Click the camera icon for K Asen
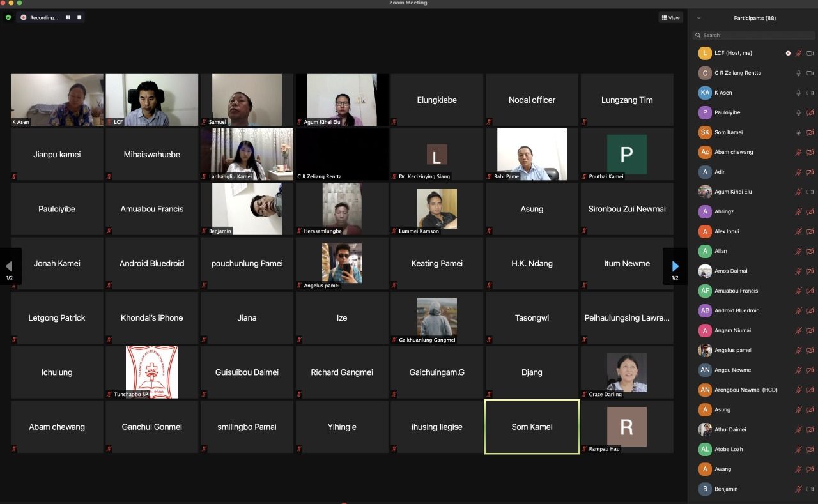The width and height of the screenshot is (818, 504). [810, 93]
